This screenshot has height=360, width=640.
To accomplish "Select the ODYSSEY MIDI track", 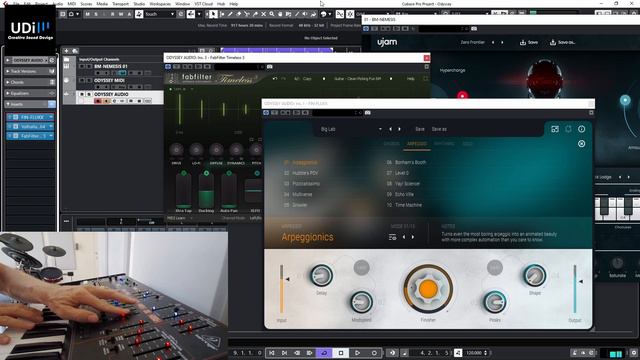I will click(109, 80).
